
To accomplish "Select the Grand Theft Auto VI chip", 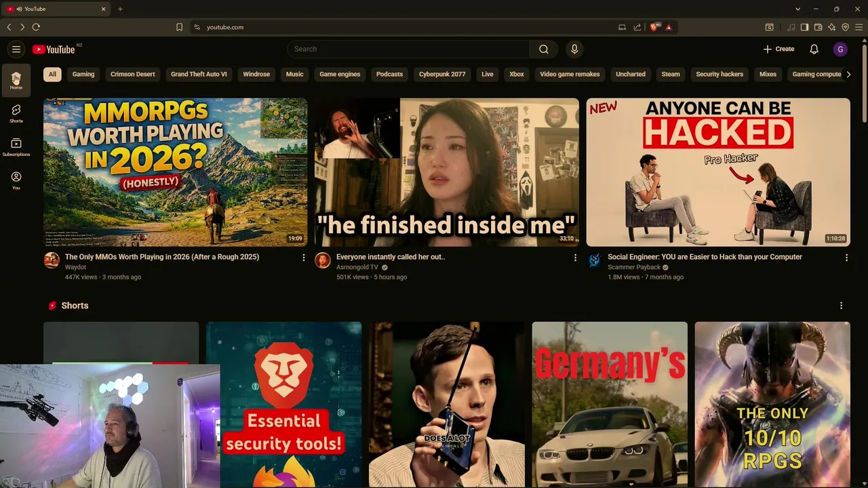I will point(199,74).
